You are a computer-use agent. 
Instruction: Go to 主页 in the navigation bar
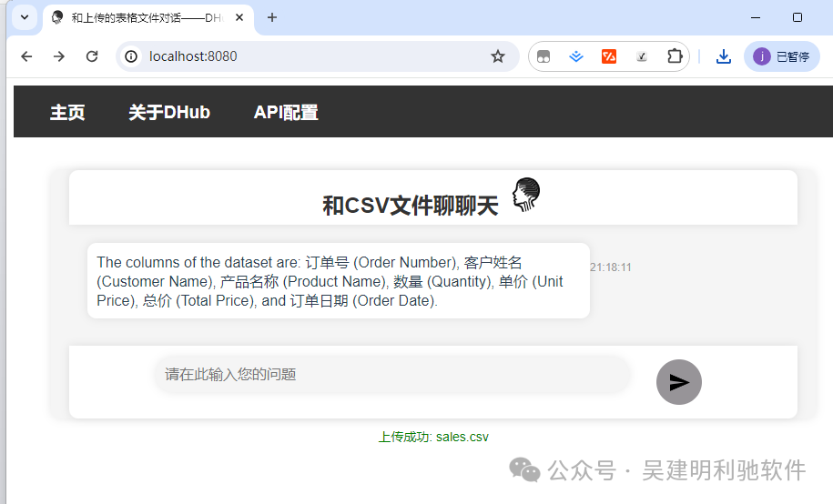(x=67, y=112)
